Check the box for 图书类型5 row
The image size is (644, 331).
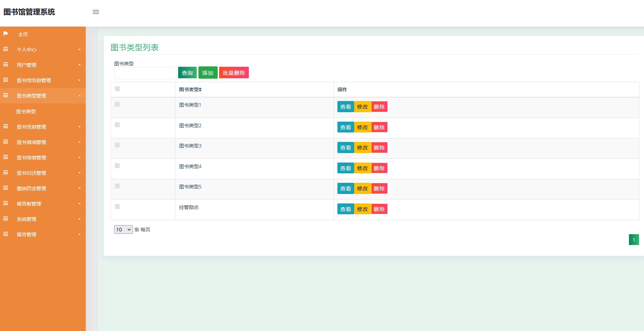pyautogui.click(x=117, y=186)
